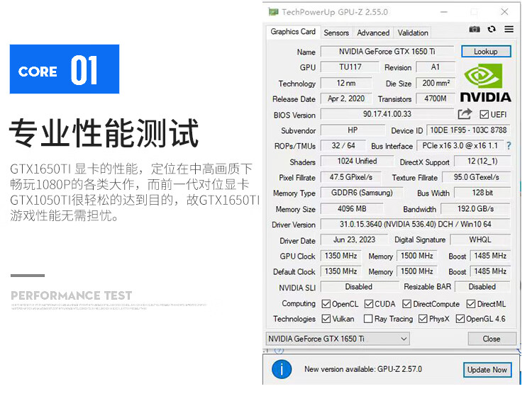Click the Technology value 12 nm
The height and width of the screenshot is (401, 532).
pyautogui.click(x=346, y=83)
